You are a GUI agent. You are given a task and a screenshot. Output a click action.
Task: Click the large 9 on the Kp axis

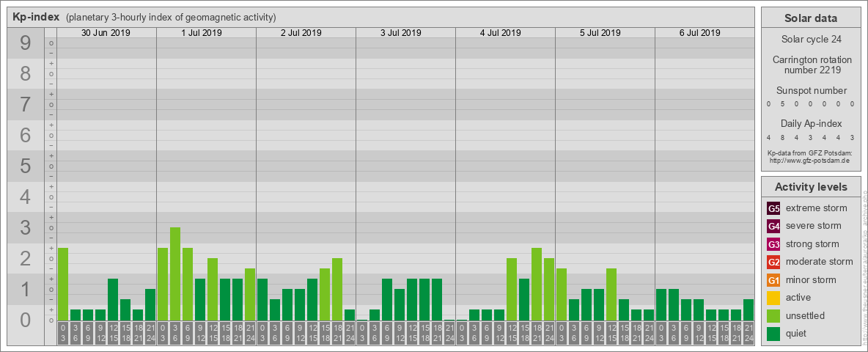click(26, 43)
